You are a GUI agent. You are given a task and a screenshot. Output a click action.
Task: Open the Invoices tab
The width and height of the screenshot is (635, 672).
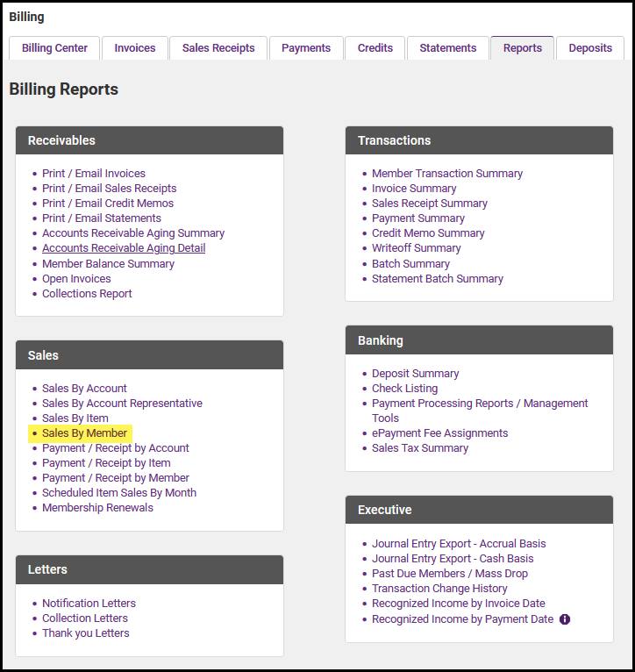coord(135,48)
